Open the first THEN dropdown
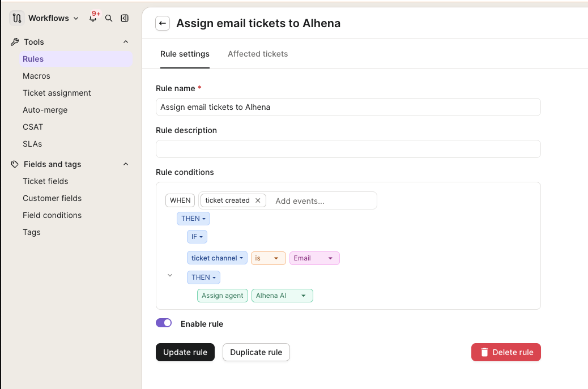 [194, 219]
